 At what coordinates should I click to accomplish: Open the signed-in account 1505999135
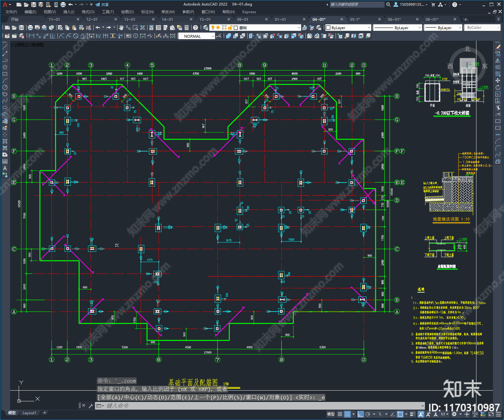click(411, 4)
